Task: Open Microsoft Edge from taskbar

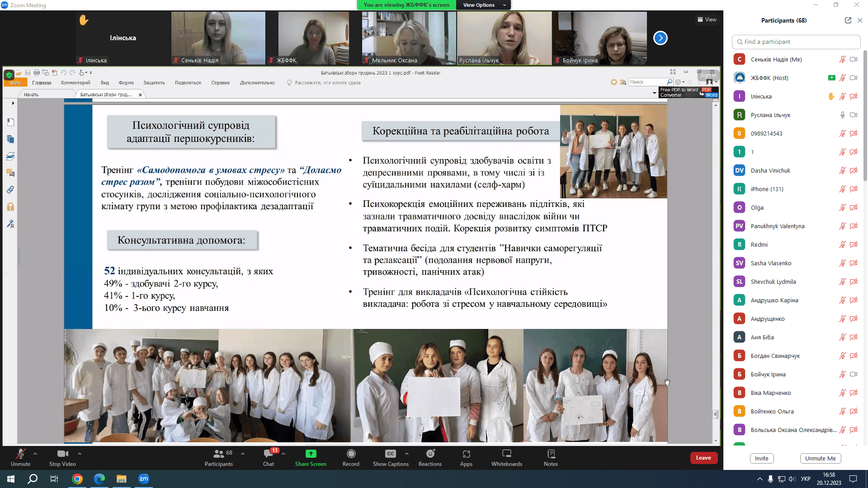Action: pos(99,479)
